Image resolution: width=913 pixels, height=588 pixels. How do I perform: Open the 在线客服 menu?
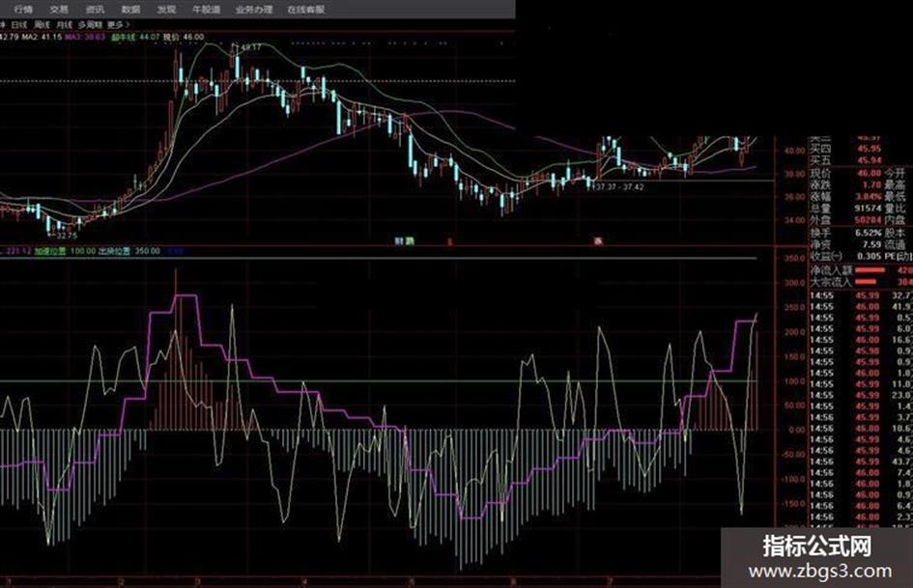click(x=305, y=10)
